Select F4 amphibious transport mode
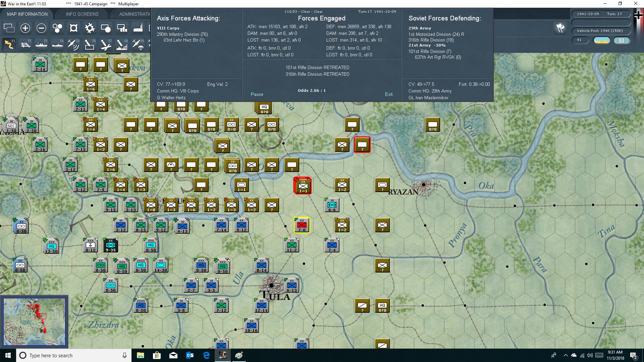The height and width of the screenshot is (362, 644). click(58, 44)
